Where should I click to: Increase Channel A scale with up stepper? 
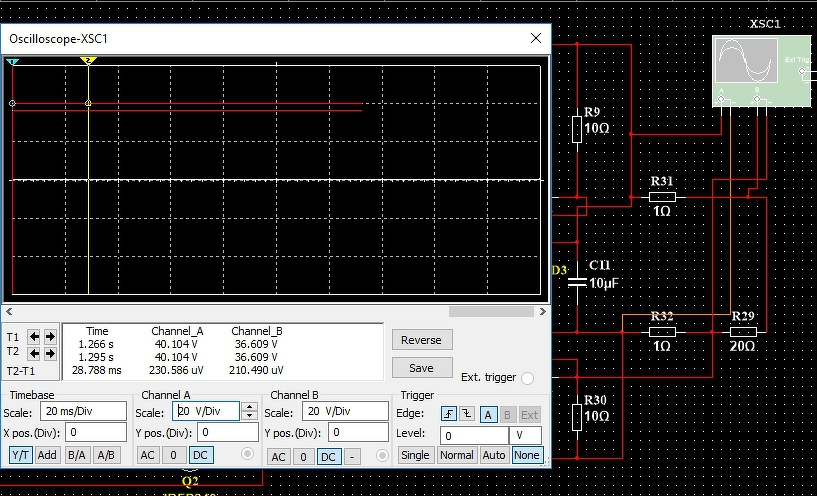250,406
